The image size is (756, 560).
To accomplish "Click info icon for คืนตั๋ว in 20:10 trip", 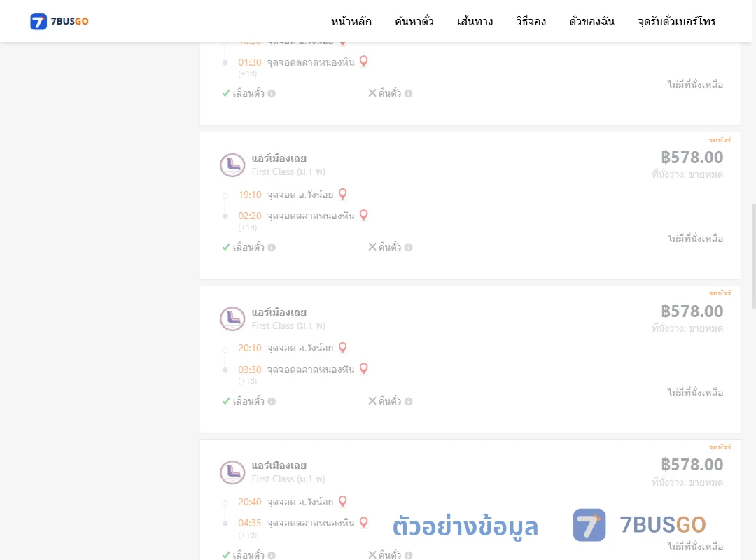I will tap(408, 401).
